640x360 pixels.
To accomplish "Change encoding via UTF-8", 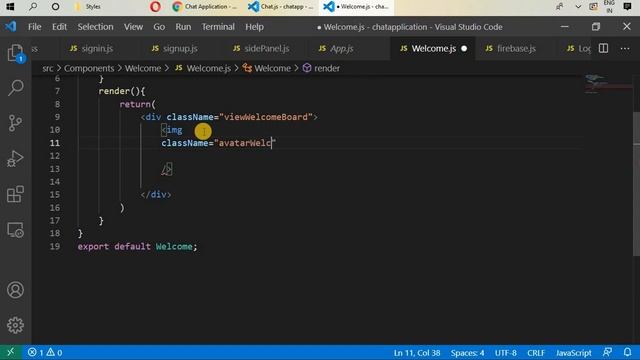I will [x=505, y=352].
